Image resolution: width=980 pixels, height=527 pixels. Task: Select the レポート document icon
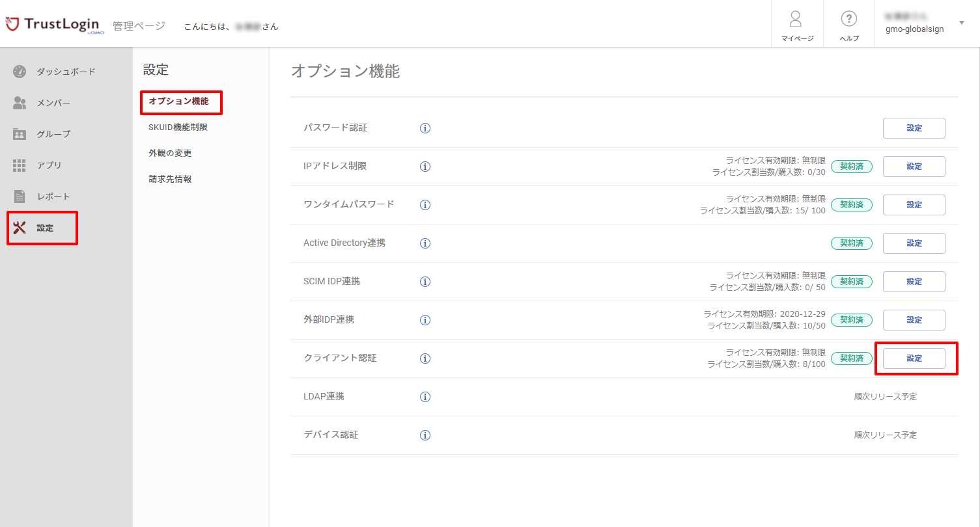[x=20, y=196]
